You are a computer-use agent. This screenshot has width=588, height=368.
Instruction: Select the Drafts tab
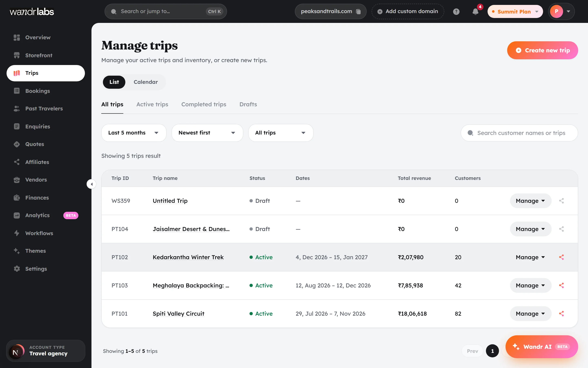point(248,104)
